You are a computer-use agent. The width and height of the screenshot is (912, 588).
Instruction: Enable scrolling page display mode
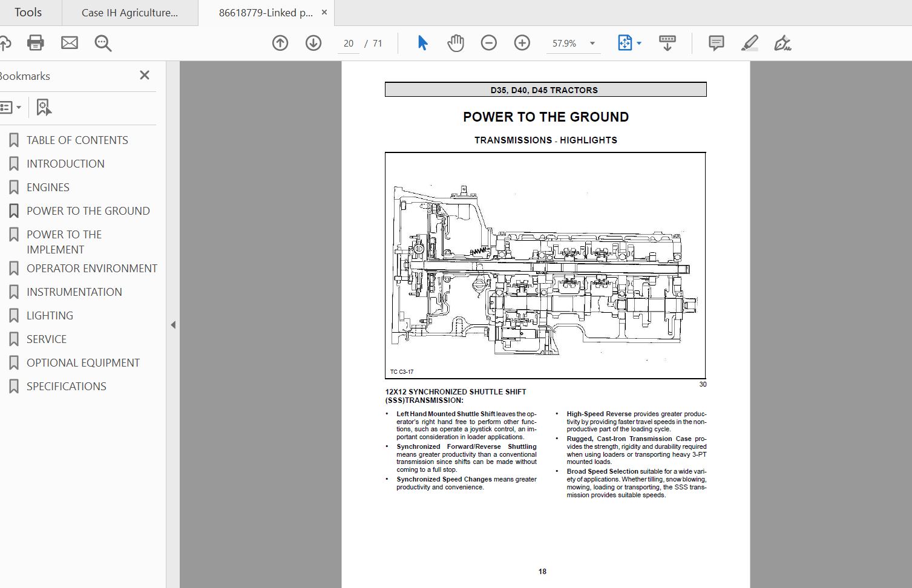(666, 43)
